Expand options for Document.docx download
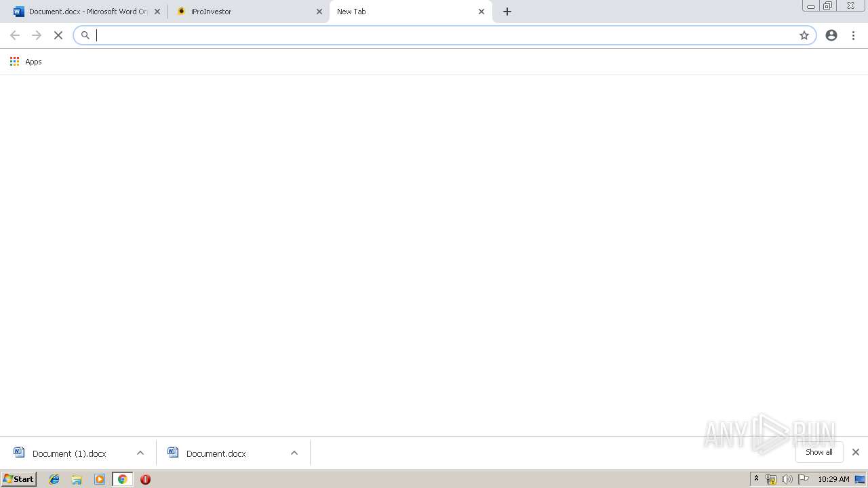The width and height of the screenshot is (868, 488). click(294, 453)
